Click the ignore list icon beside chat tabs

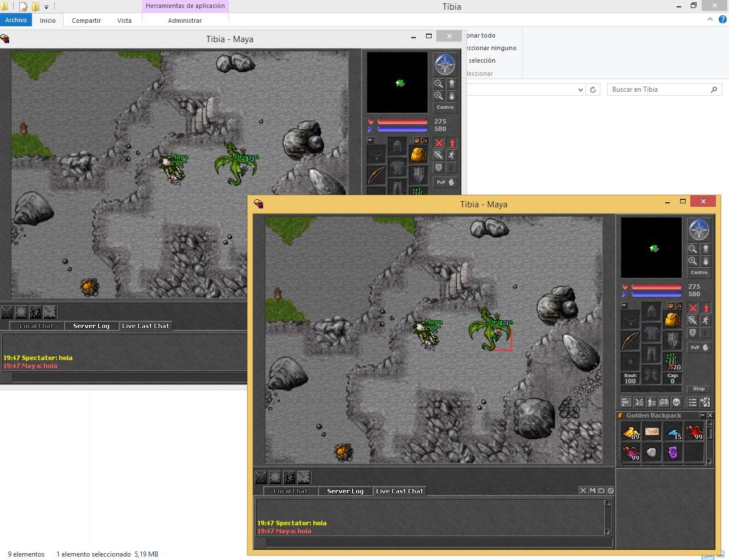pos(611,490)
